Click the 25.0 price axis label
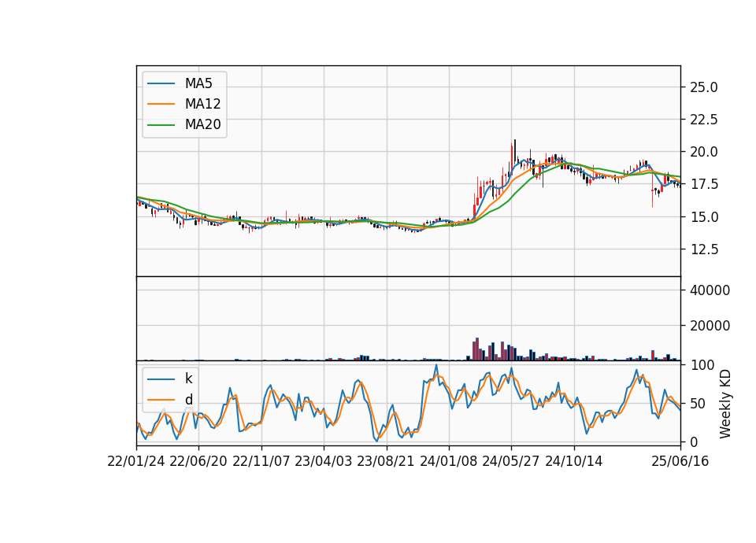The image size is (756, 543). point(703,87)
